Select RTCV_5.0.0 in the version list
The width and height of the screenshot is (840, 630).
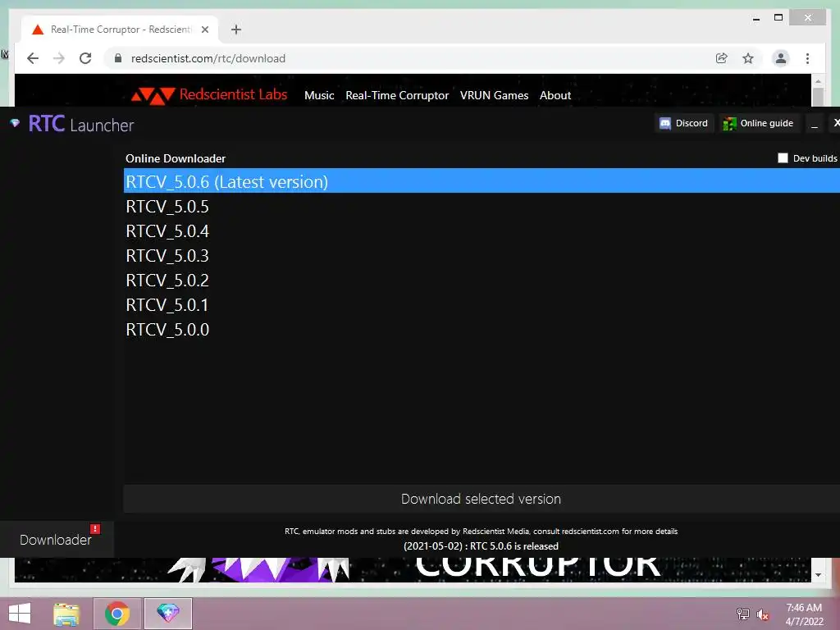[x=482, y=330]
